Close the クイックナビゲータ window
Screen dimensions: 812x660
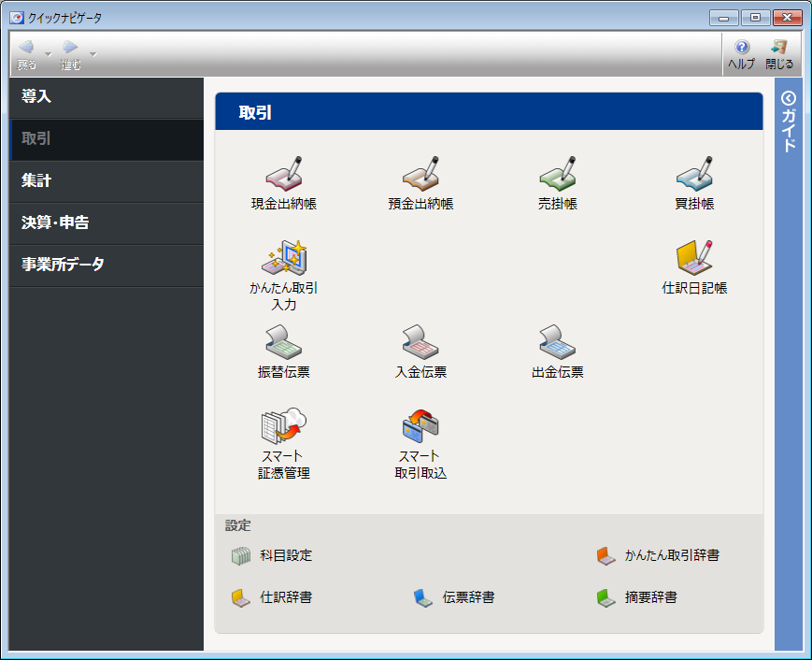coord(787,18)
